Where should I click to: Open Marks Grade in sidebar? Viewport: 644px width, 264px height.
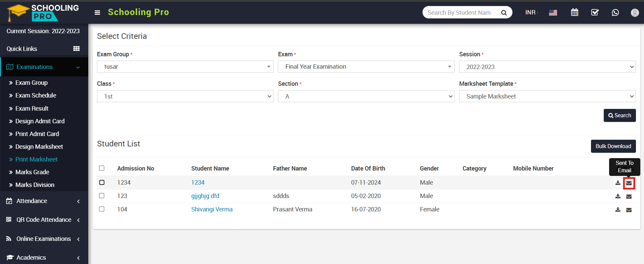pyautogui.click(x=32, y=172)
